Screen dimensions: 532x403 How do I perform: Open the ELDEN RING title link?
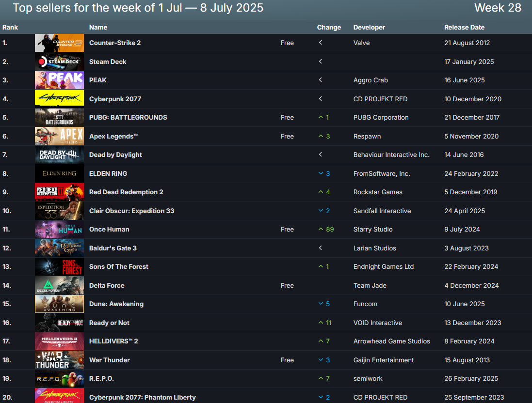pos(108,173)
